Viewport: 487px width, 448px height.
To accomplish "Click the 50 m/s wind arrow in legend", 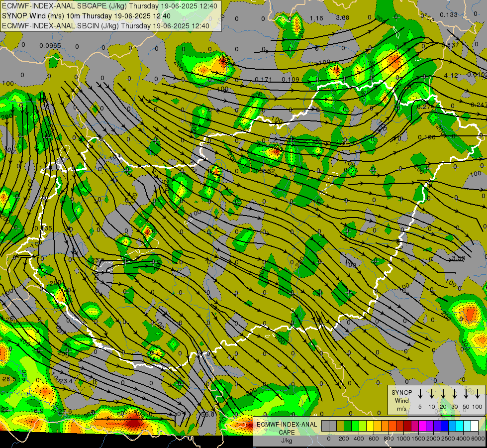I will (x=466, y=393).
